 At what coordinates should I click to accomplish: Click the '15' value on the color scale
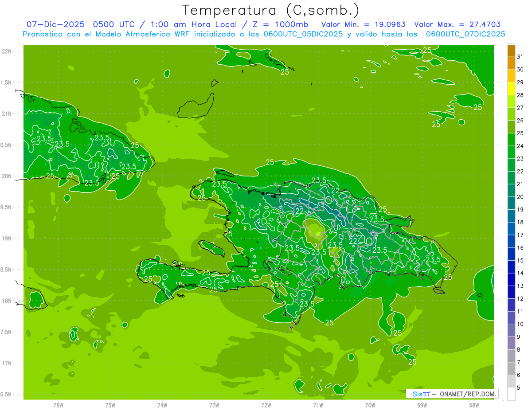pyautogui.click(x=520, y=260)
